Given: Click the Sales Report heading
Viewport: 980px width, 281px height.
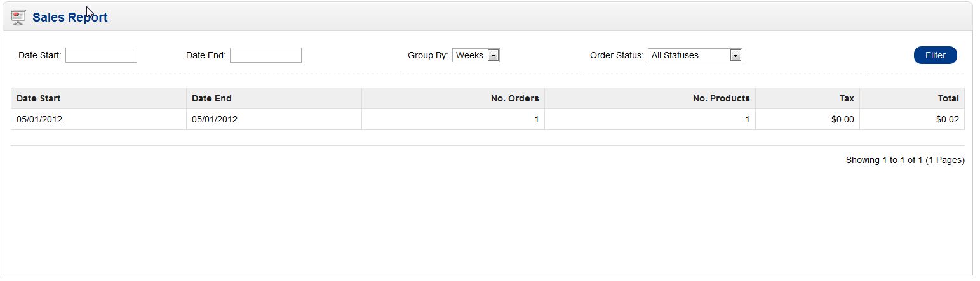Looking at the screenshot, I should click(x=70, y=18).
